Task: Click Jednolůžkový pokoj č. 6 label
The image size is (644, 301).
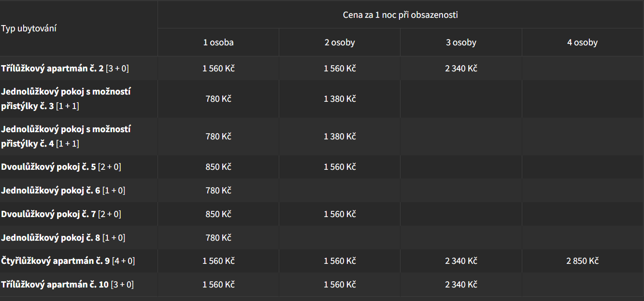Action: point(63,191)
